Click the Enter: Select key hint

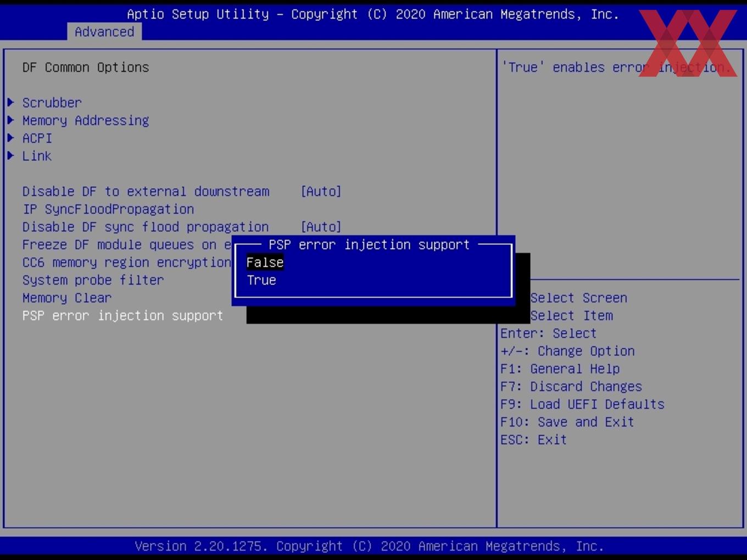pos(548,333)
